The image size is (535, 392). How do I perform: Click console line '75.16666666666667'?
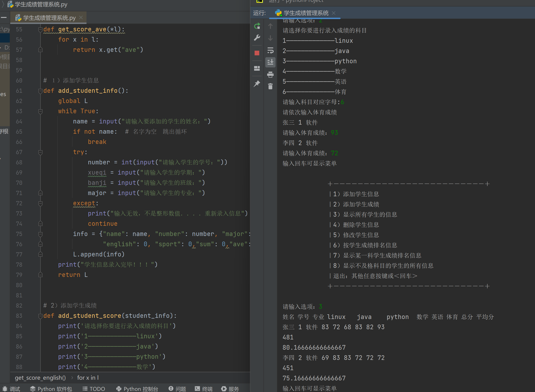coord(314,378)
